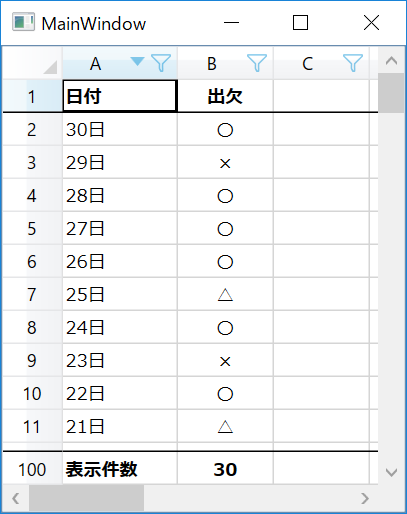Click the cell containing 30日
Image resolution: width=407 pixels, height=514 pixels.
[x=120, y=129]
